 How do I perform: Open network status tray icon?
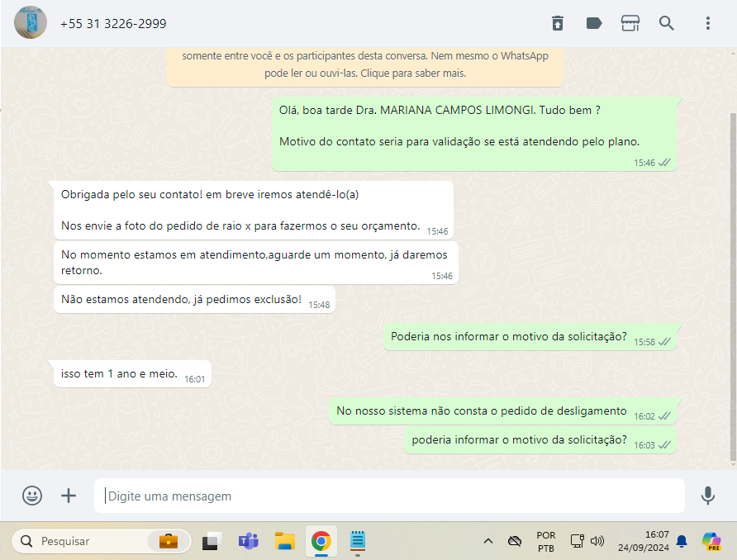click(578, 541)
